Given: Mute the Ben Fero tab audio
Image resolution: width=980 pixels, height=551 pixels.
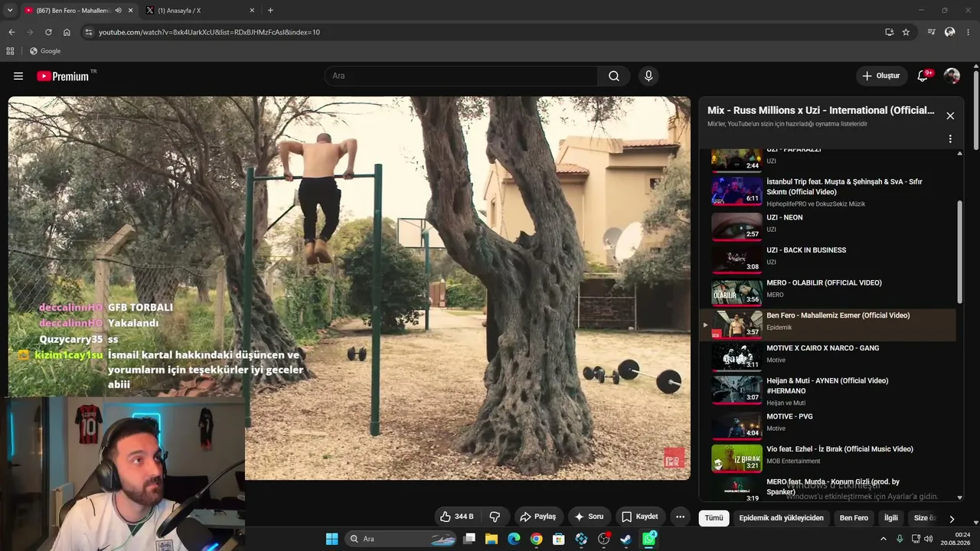Looking at the screenshot, I should click(x=118, y=11).
